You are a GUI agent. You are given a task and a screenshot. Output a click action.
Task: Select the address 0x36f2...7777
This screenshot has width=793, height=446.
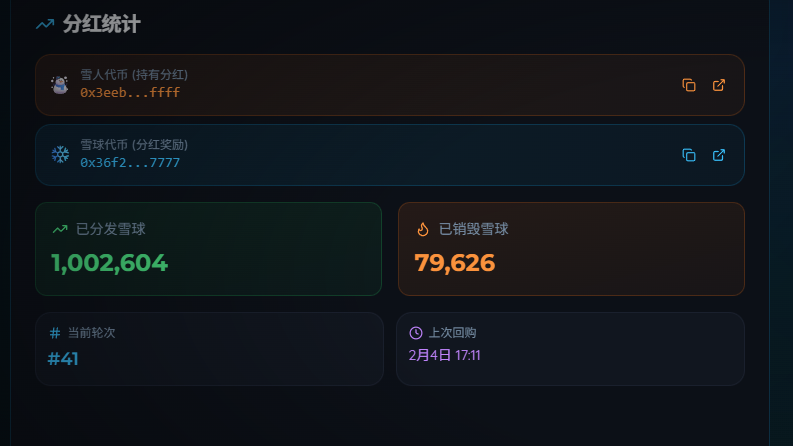click(x=130, y=162)
